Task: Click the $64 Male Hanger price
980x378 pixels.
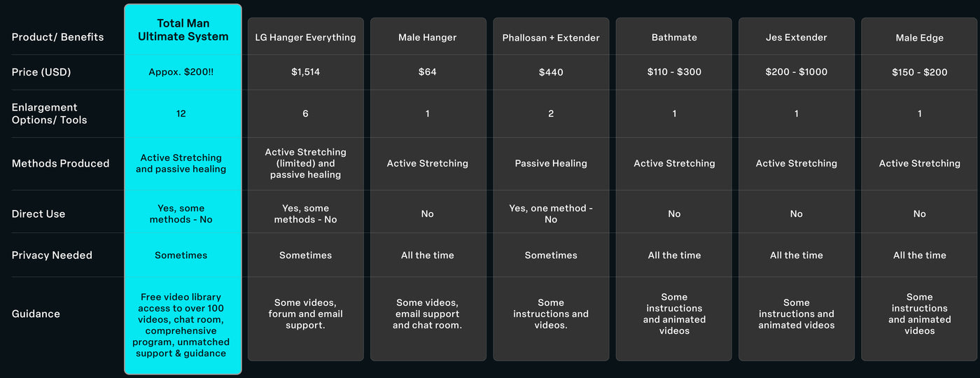Action: coord(428,72)
